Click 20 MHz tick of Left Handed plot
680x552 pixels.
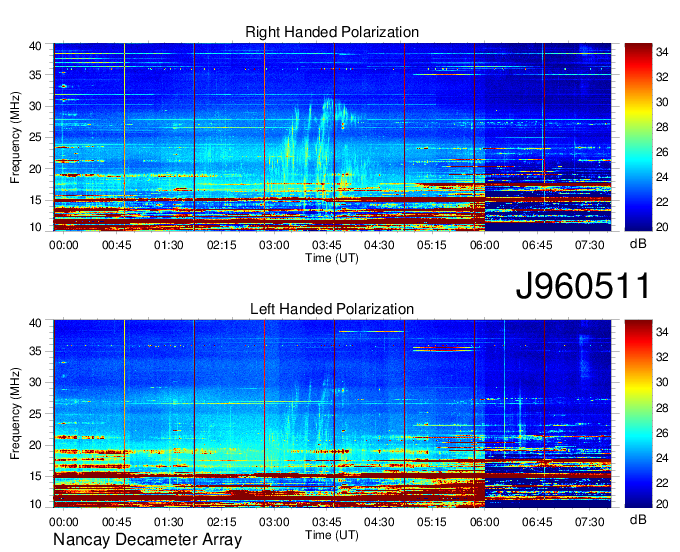pos(35,445)
